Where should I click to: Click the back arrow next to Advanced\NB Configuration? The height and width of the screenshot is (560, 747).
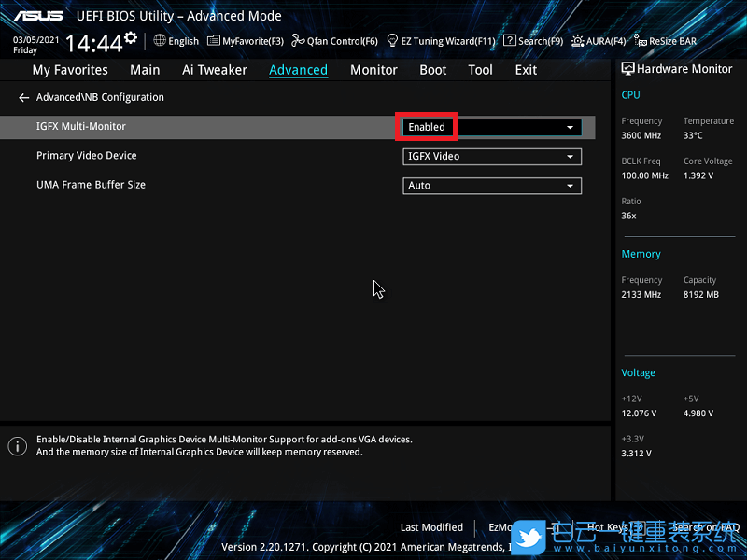[24, 98]
